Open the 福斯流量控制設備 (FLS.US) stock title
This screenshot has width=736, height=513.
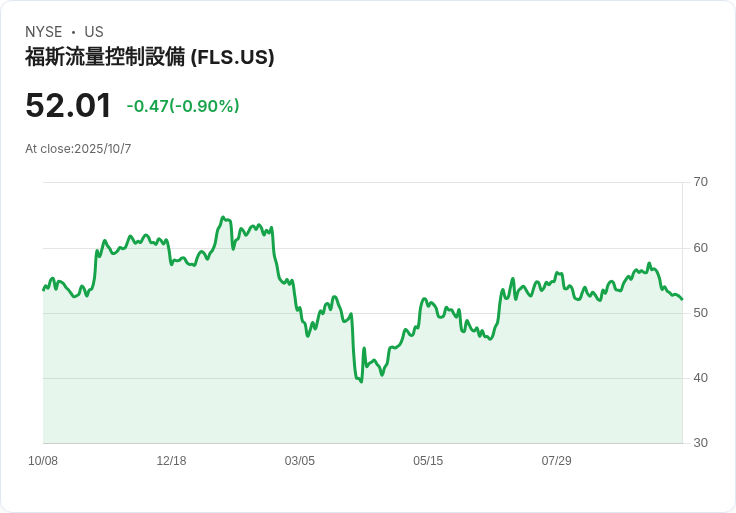tap(149, 57)
